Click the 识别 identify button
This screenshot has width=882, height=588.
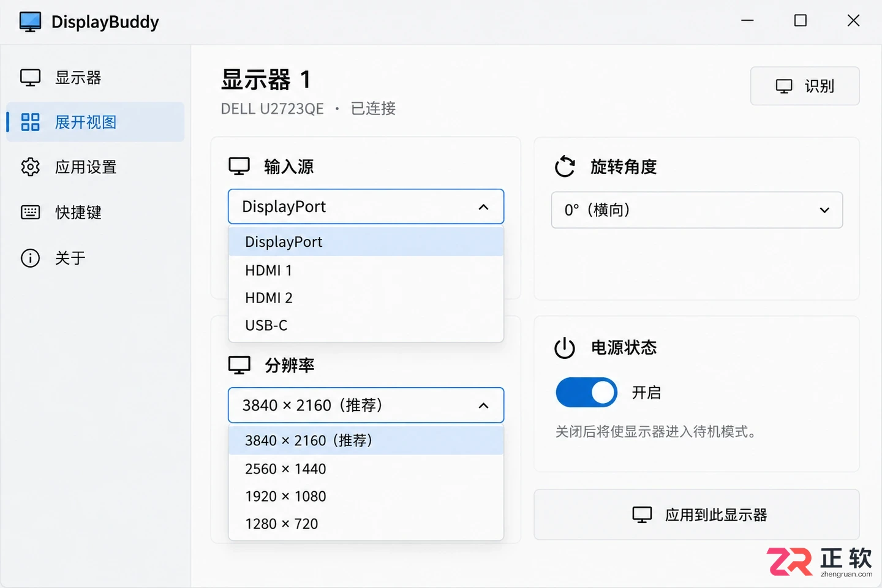tap(805, 86)
